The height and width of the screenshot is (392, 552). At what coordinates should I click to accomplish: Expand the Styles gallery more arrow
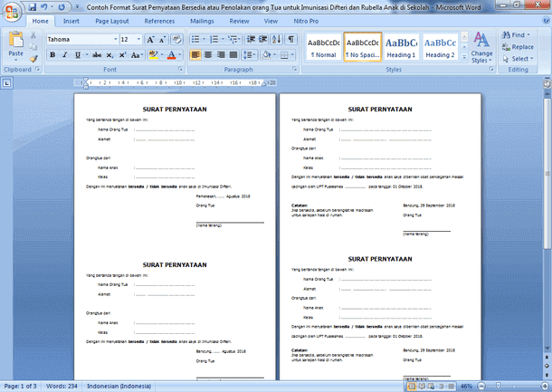(464, 57)
